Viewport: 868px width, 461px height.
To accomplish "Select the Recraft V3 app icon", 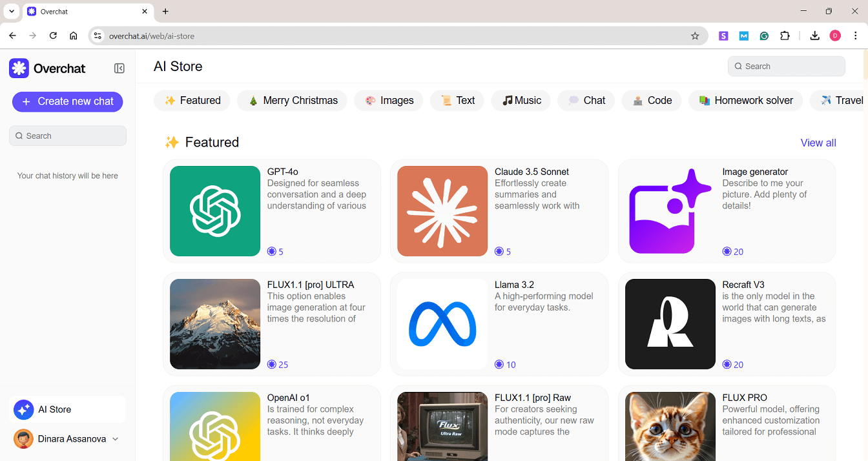I will pos(670,324).
